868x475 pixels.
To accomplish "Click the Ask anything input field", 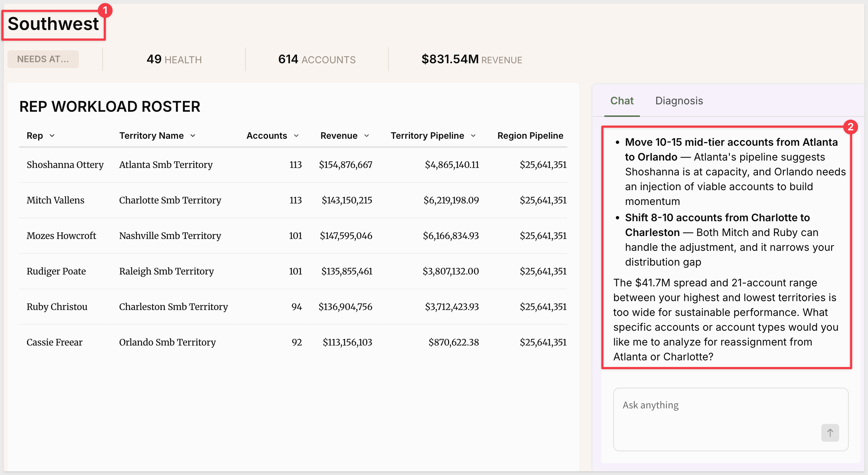I will [731, 419].
